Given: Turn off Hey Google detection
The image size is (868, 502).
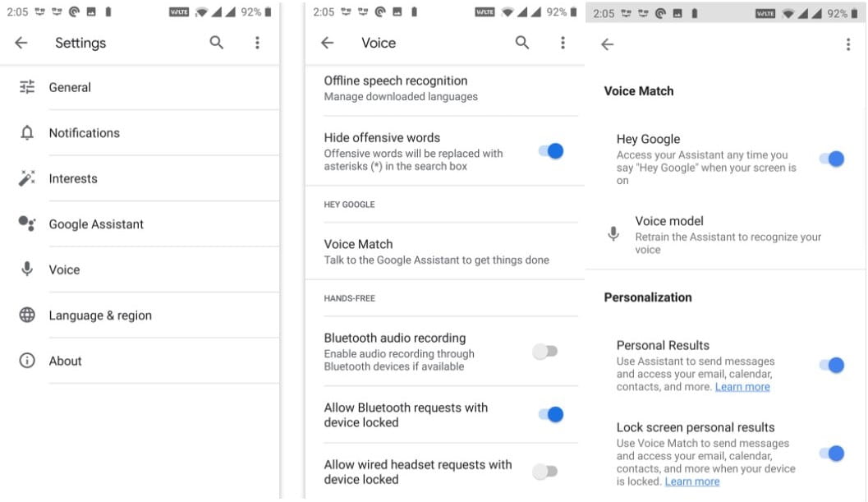Looking at the screenshot, I should coord(833,159).
